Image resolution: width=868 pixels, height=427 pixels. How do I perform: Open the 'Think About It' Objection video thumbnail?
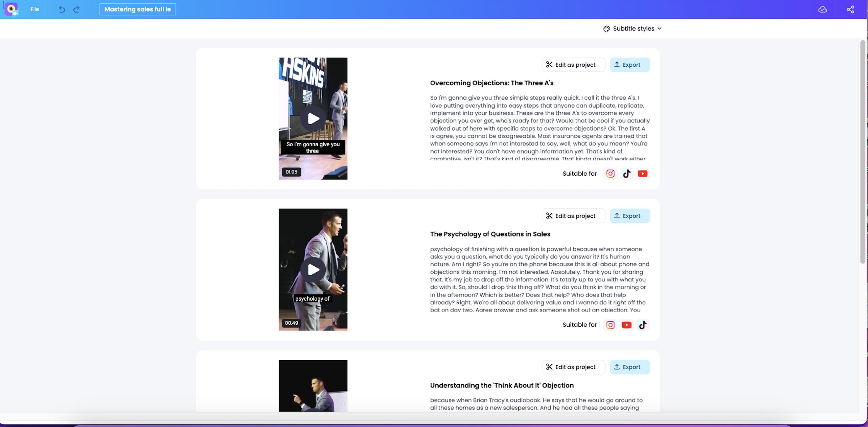pos(313,386)
